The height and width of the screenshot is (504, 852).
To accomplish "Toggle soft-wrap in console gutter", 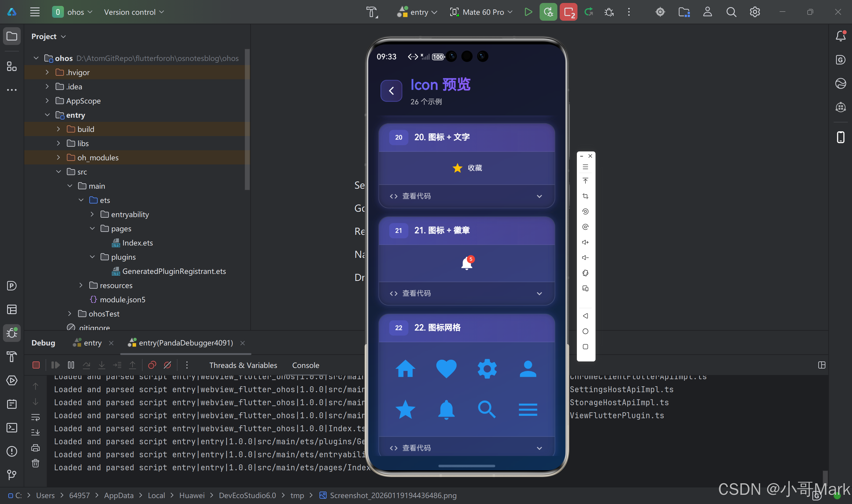I will tap(35, 417).
